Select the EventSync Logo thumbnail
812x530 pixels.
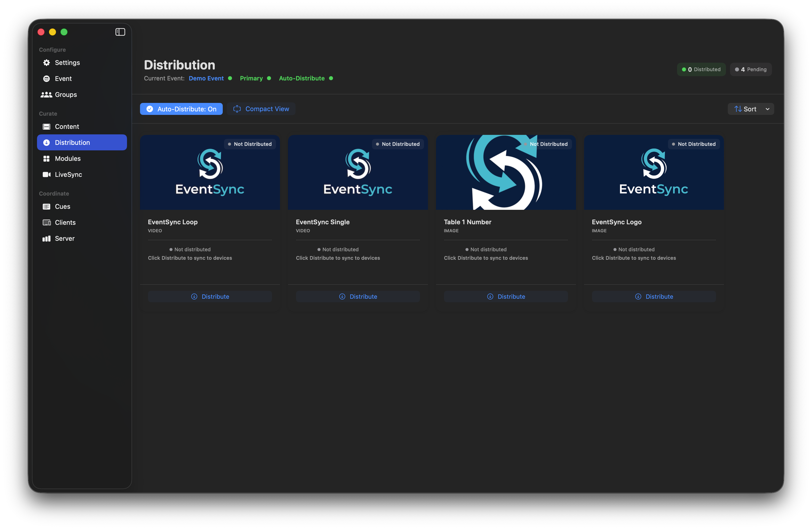[x=654, y=173]
